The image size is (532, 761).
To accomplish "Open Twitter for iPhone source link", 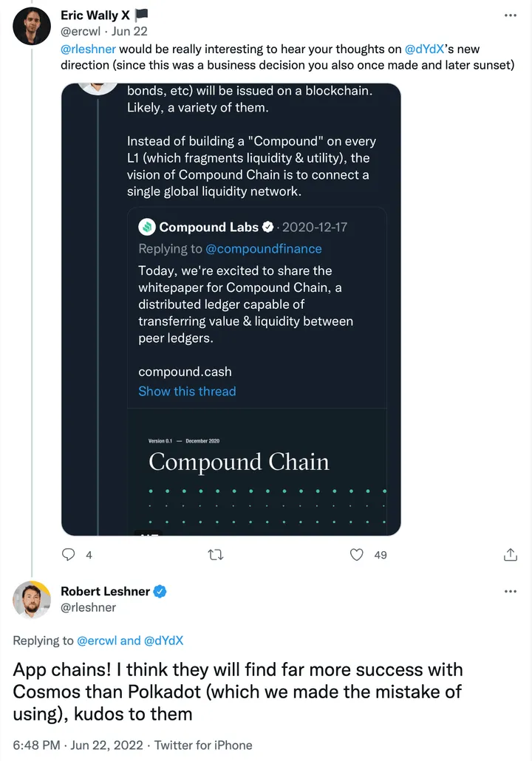I will (203, 745).
